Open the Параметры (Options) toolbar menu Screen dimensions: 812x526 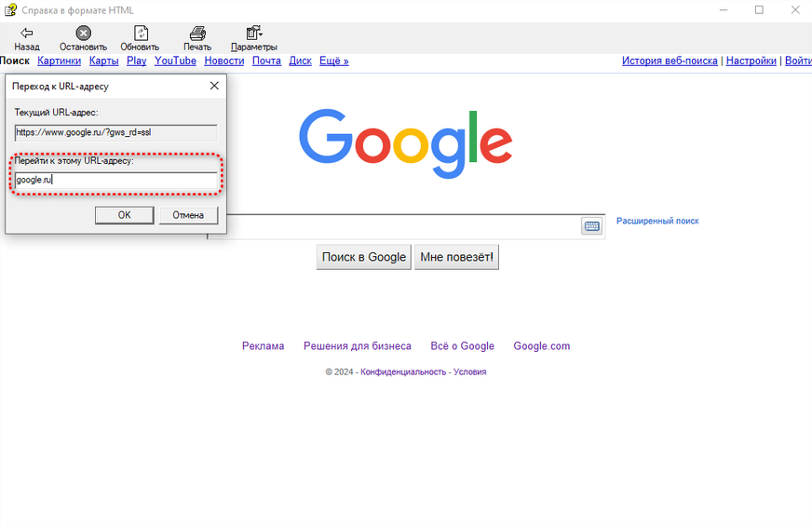[253, 34]
